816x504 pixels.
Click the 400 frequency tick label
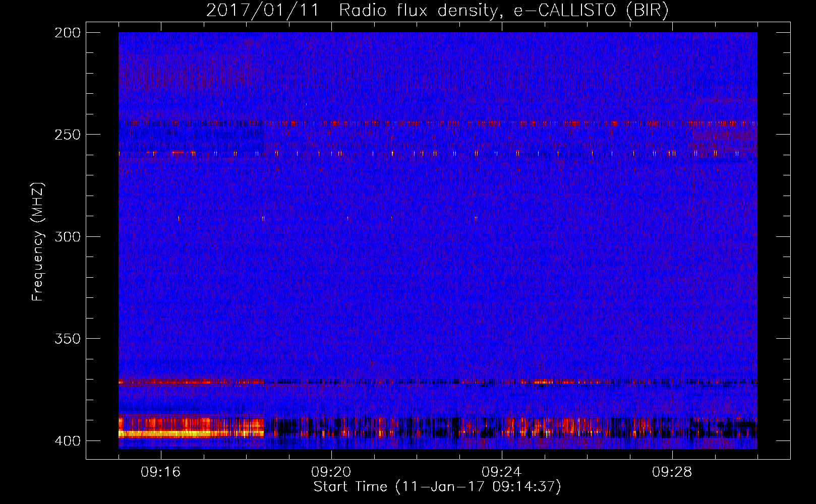pyautogui.click(x=68, y=441)
